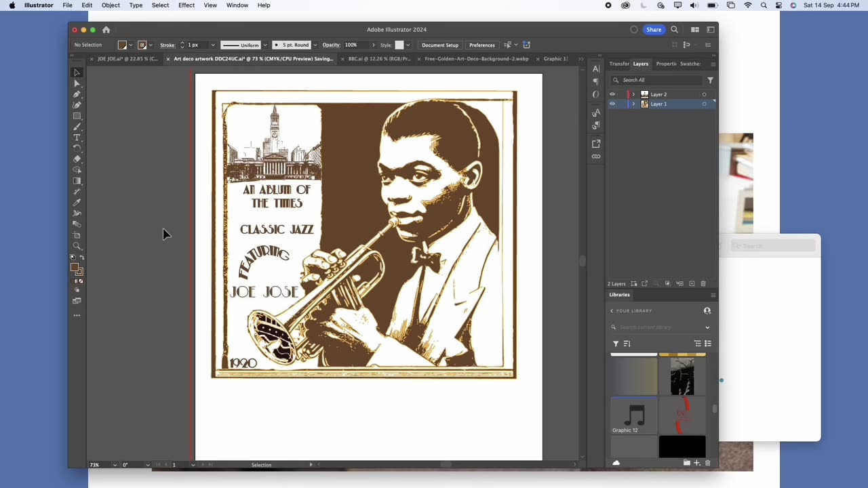Select the Eyedropper tool
This screenshot has height=488, width=868.
pyautogui.click(x=77, y=203)
